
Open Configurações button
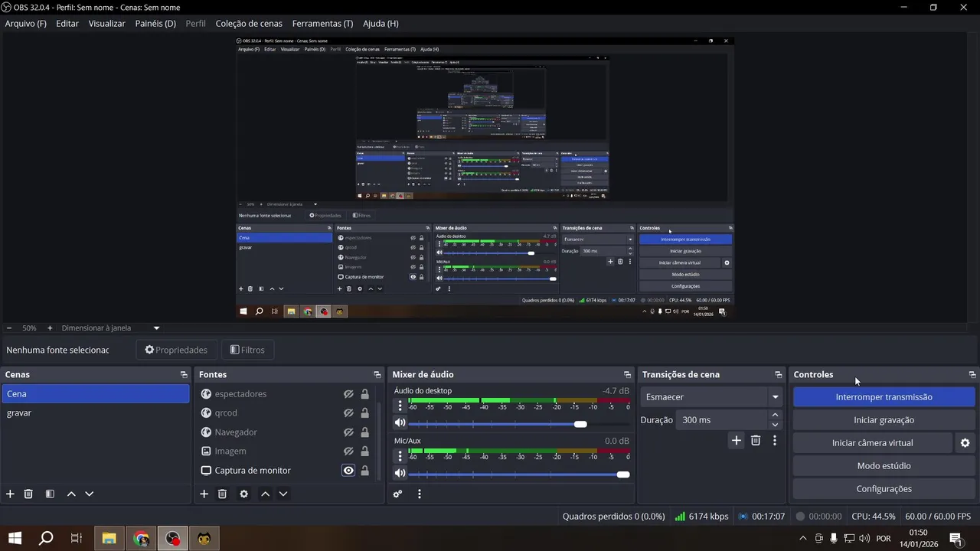884,488
